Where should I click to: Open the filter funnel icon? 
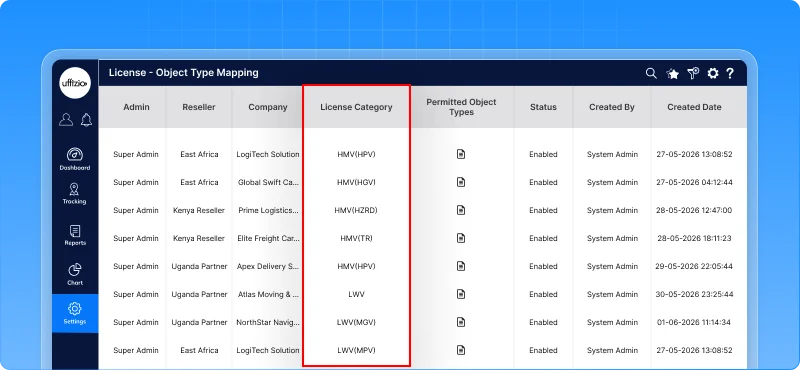point(693,73)
